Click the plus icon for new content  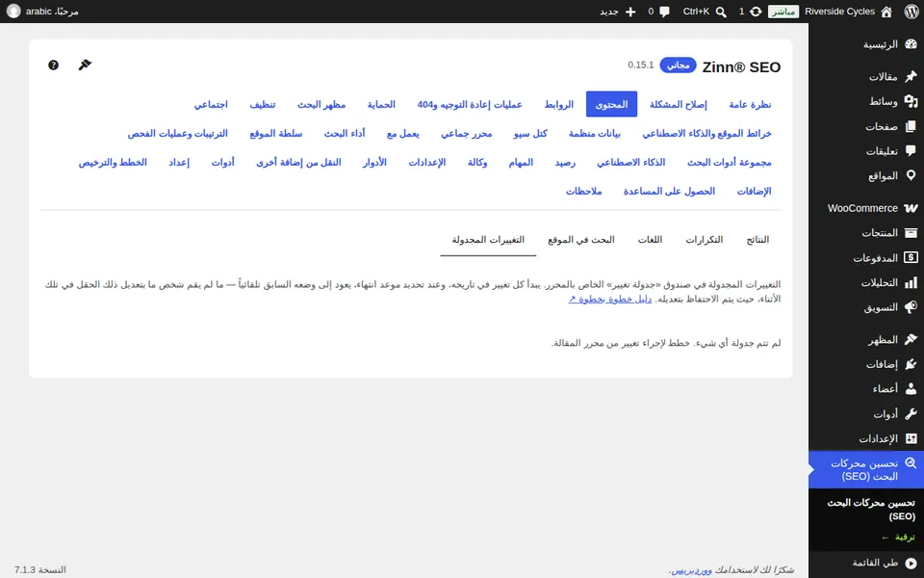[x=629, y=12]
